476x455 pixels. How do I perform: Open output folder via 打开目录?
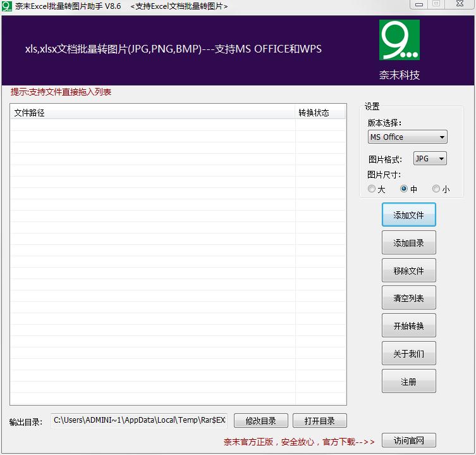coord(319,421)
